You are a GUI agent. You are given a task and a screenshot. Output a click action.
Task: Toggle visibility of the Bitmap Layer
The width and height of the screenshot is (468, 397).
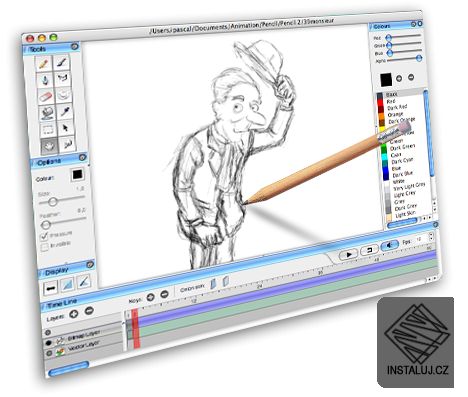49,343
